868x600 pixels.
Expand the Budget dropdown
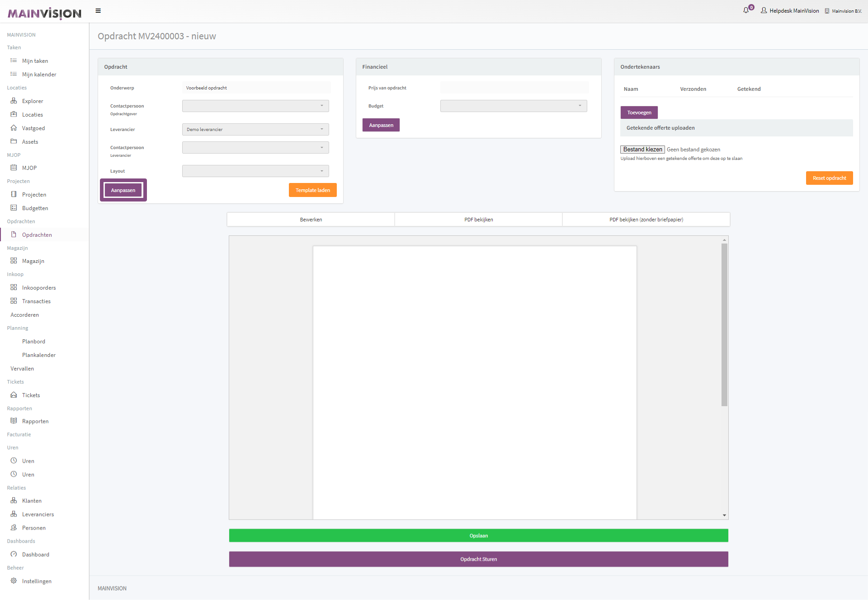click(514, 106)
